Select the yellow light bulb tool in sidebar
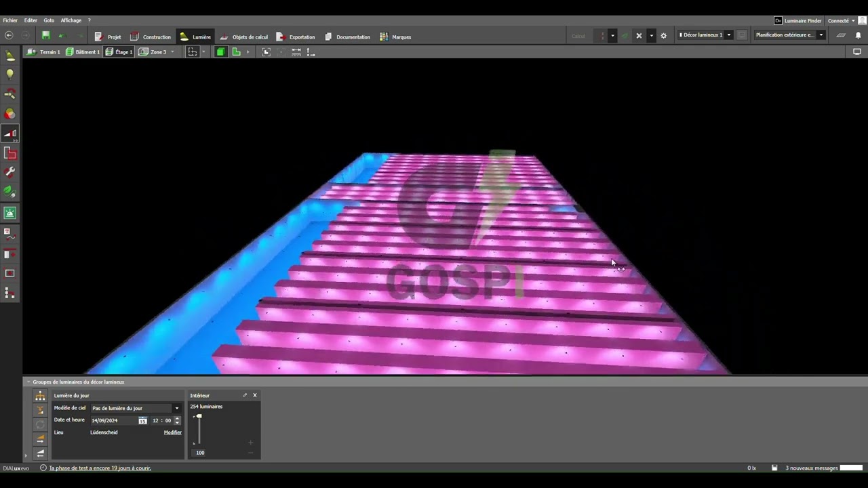Viewport: 868px width, 488px height. tap(10, 74)
